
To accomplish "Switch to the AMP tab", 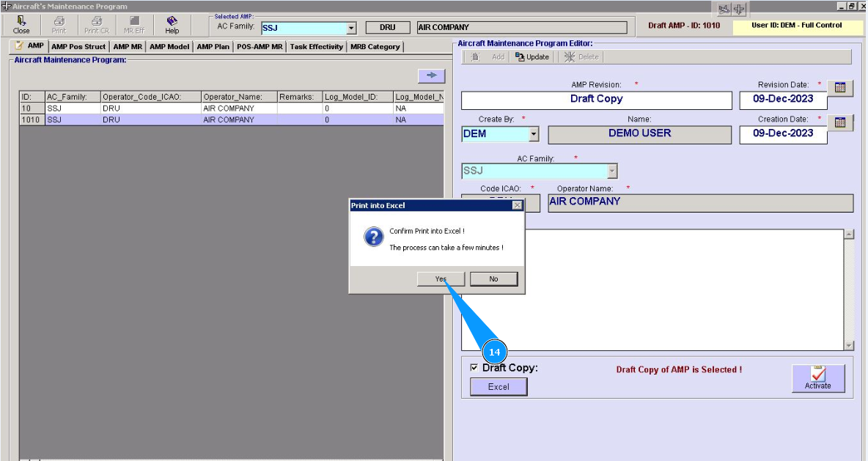I will click(x=30, y=46).
